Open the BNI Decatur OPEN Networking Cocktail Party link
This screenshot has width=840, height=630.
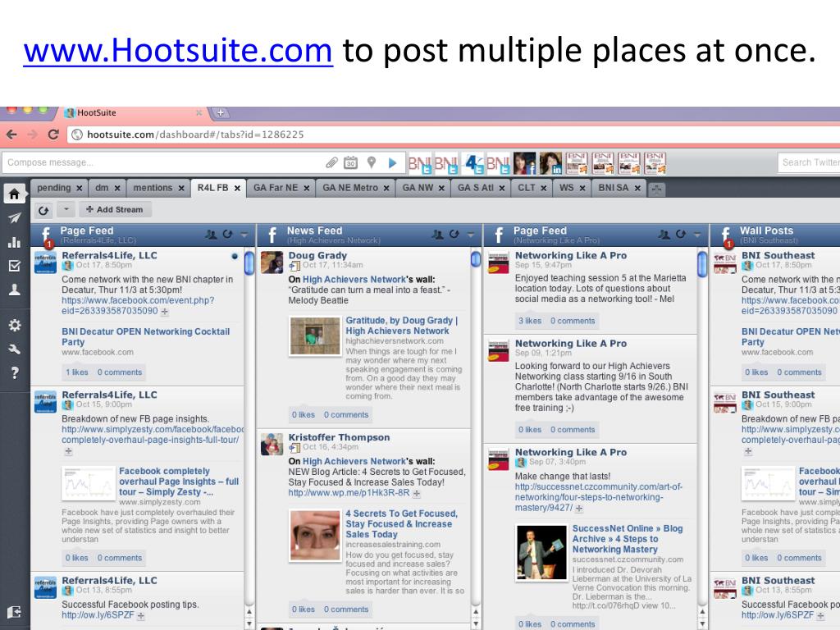click(146, 337)
